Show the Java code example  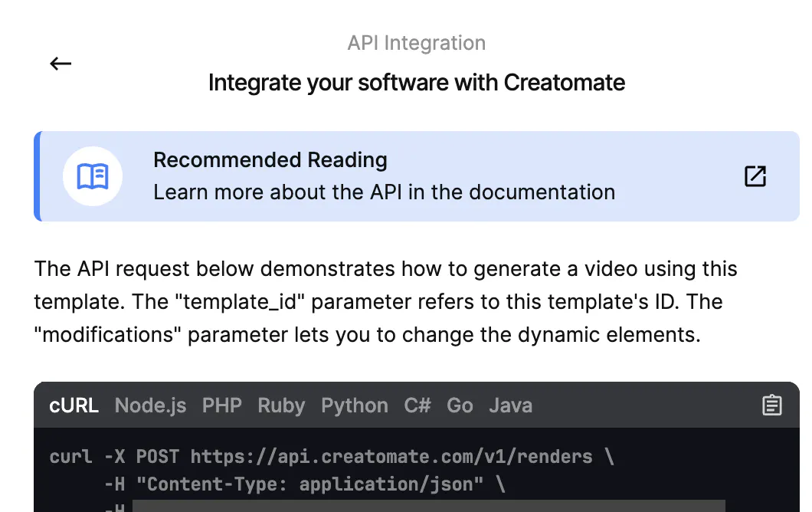coord(510,405)
